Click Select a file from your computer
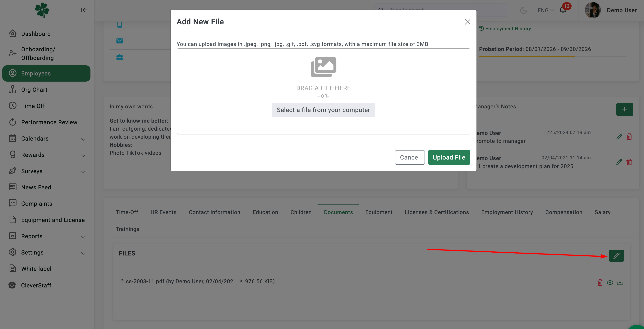 coord(323,110)
